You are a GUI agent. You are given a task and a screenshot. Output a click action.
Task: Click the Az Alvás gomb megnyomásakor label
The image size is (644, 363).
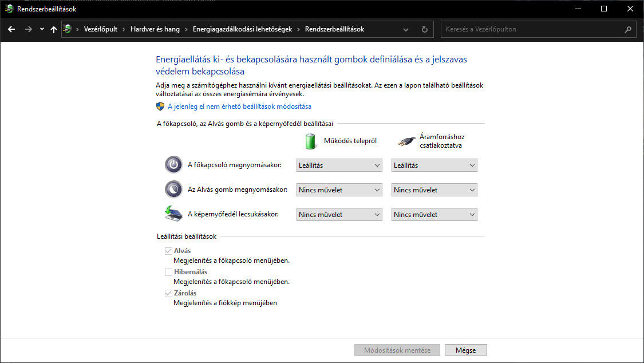[x=238, y=190]
